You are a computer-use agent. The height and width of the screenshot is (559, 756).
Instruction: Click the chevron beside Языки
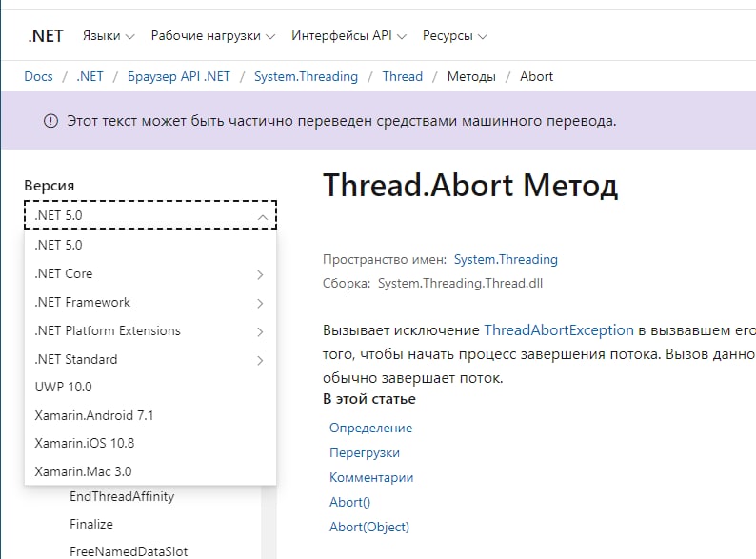pyautogui.click(x=130, y=36)
